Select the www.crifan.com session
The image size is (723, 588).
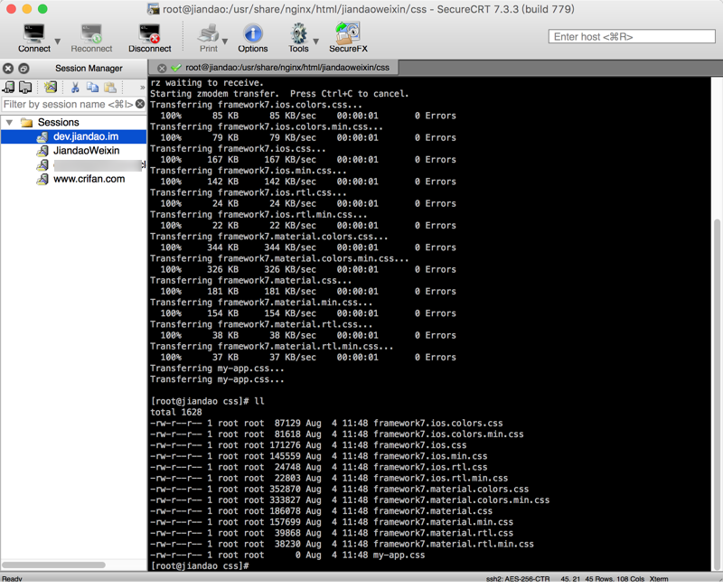coord(89,179)
